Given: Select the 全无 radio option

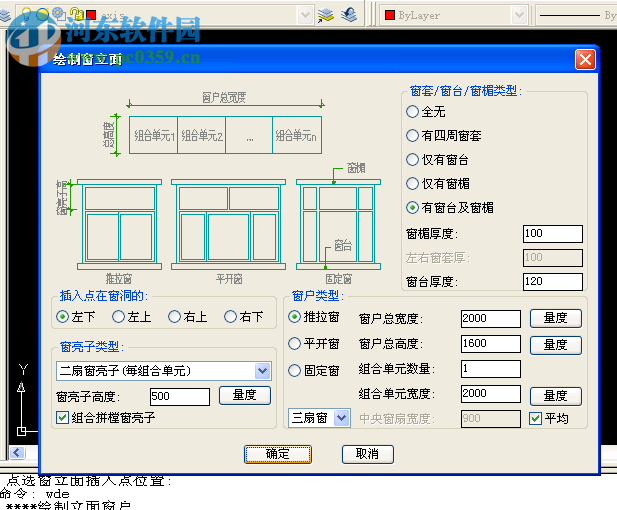Looking at the screenshot, I should click(x=412, y=112).
